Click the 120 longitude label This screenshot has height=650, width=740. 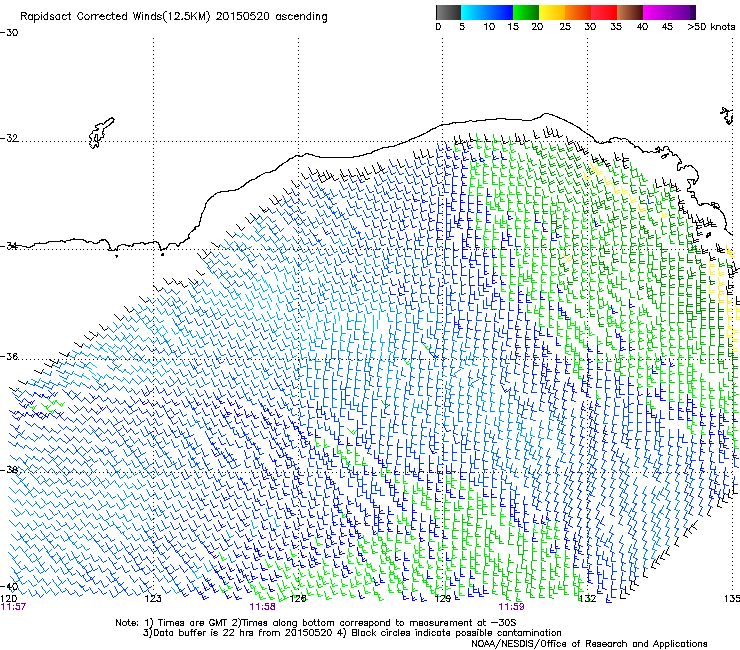[x=8, y=598]
